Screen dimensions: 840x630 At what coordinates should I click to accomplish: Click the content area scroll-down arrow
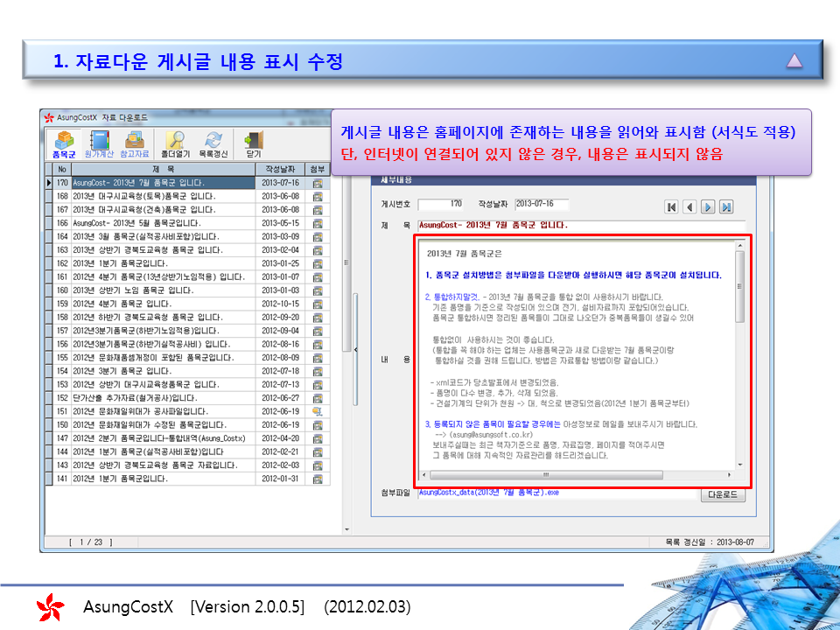[x=740, y=465]
